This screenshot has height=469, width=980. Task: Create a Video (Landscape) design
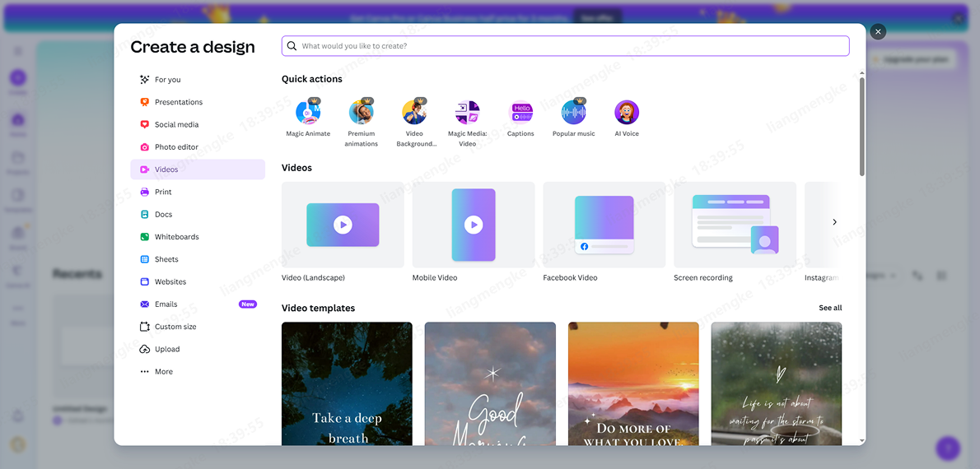pyautogui.click(x=343, y=225)
